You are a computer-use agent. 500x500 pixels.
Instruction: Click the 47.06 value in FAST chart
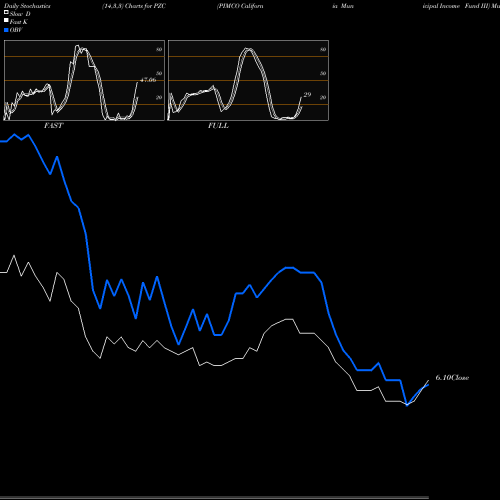148,80
